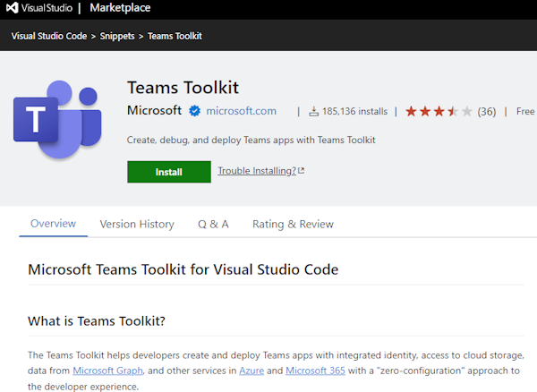Go to Visual Studio Code breadcrumb

point(48,36)
